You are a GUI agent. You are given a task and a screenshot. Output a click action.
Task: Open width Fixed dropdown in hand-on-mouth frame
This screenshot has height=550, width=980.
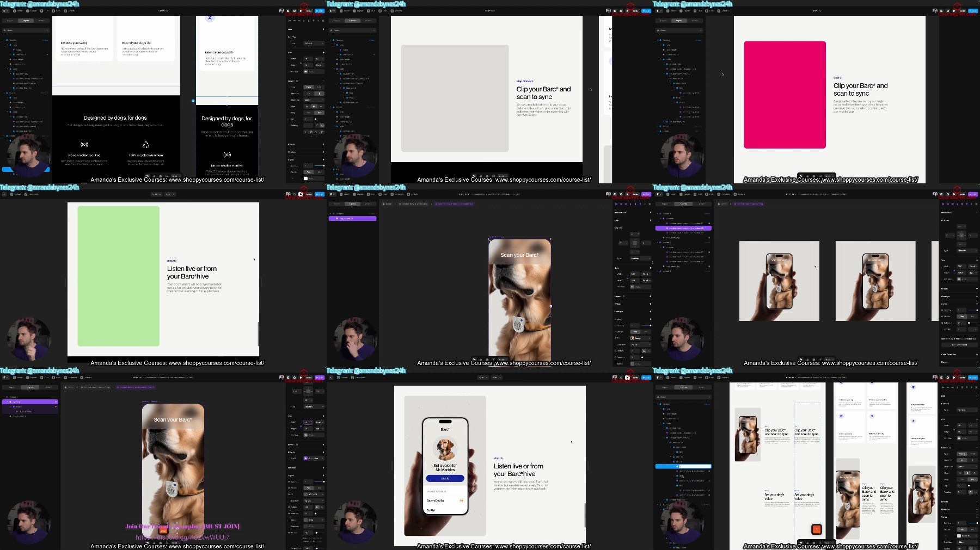click(x=646, y=274)
